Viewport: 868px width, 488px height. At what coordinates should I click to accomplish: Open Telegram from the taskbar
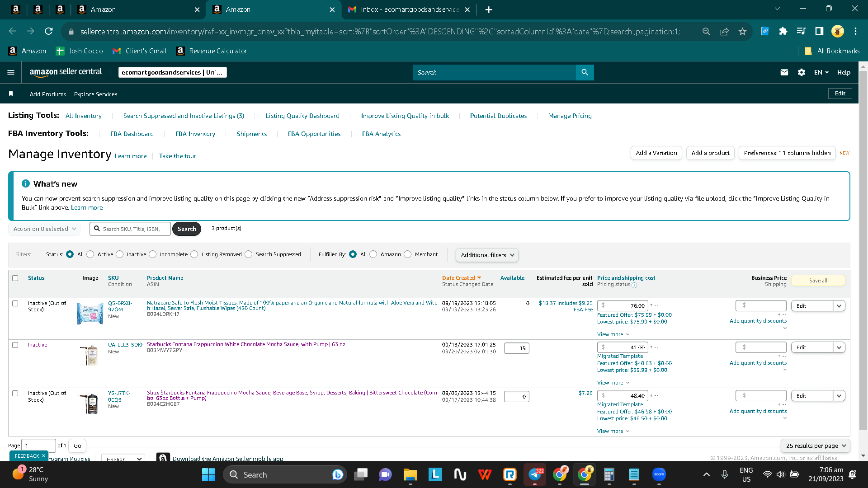535,474
